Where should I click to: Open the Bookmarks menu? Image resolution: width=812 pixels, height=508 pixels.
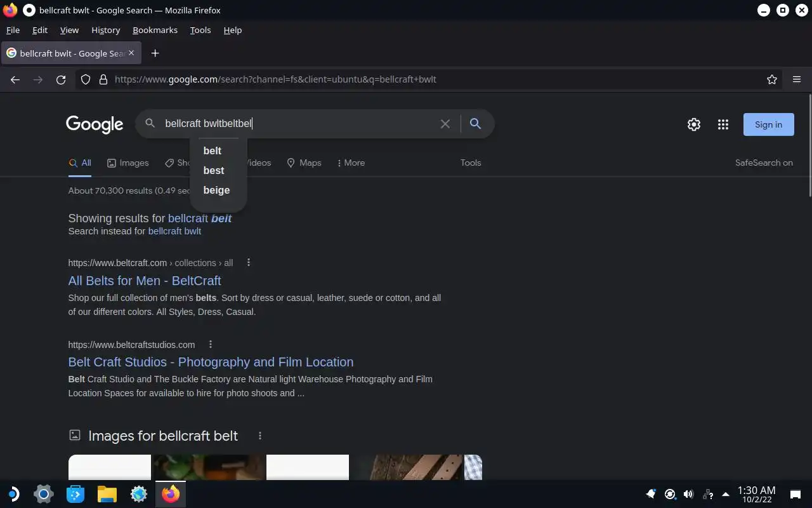[x=155, y=30]
